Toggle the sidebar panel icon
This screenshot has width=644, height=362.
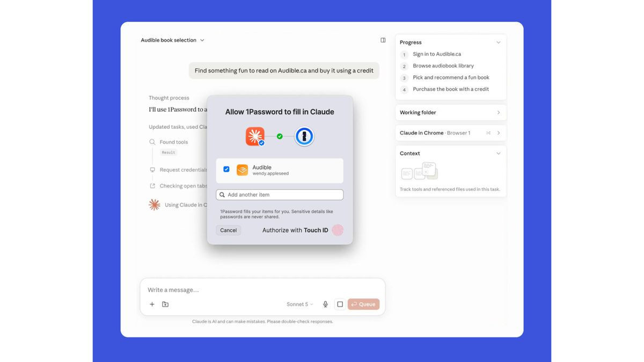tap(383, 40)
